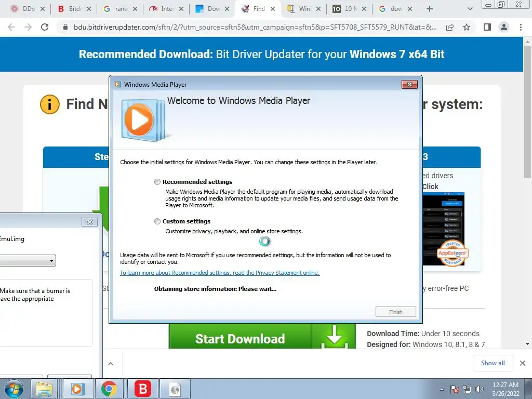Open File Explorer from taskbar
532x399 pixels.
point(44,389)
